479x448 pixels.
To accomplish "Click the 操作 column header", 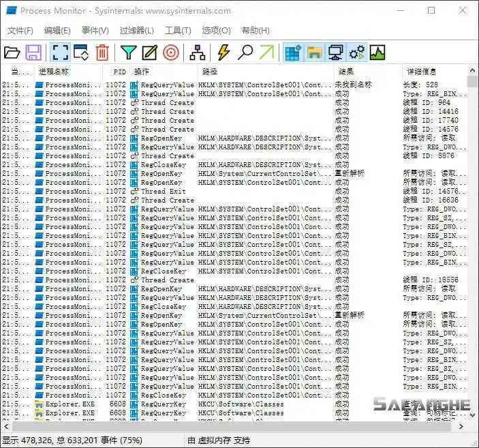I will pos(164,72).
